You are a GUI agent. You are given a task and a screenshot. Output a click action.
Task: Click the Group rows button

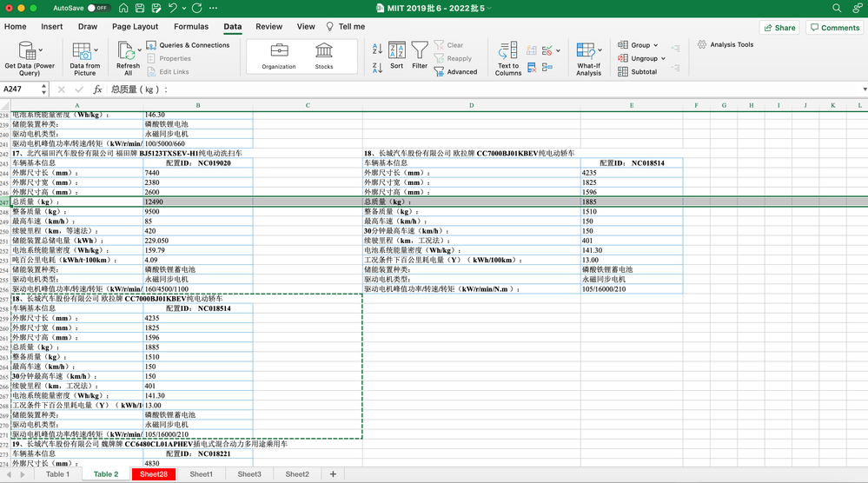(x=633, y=45)
